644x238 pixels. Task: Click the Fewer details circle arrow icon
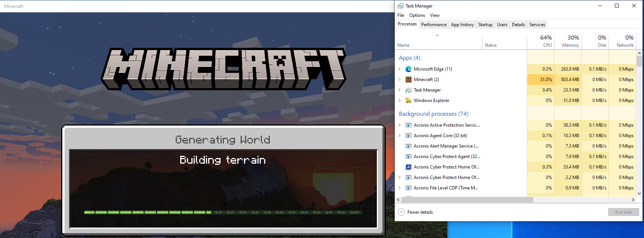click(401, 212)
